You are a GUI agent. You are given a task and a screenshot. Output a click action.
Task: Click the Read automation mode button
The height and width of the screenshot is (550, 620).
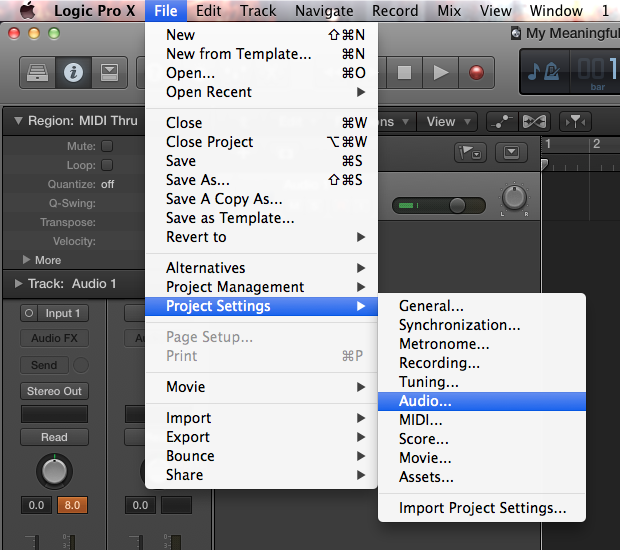(55, 437)
